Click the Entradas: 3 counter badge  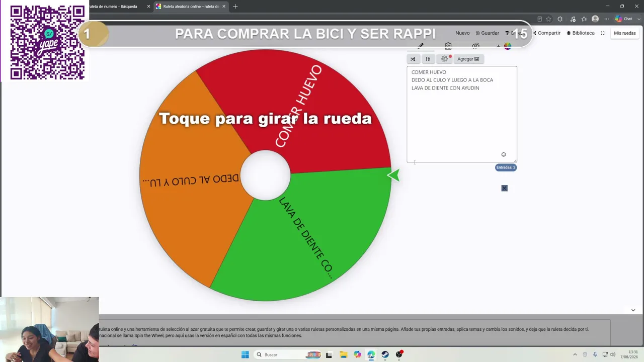[x=506, y=167]
